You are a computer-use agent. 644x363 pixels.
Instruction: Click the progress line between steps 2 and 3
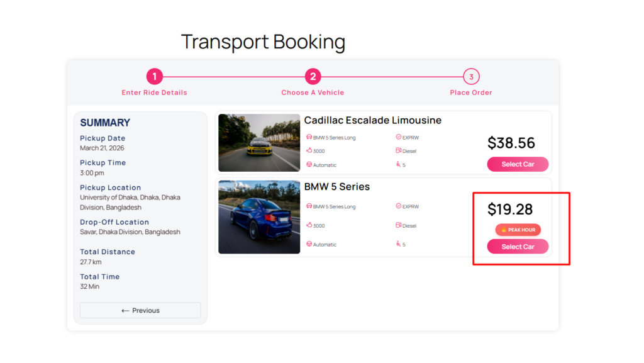tap(392, 76)
